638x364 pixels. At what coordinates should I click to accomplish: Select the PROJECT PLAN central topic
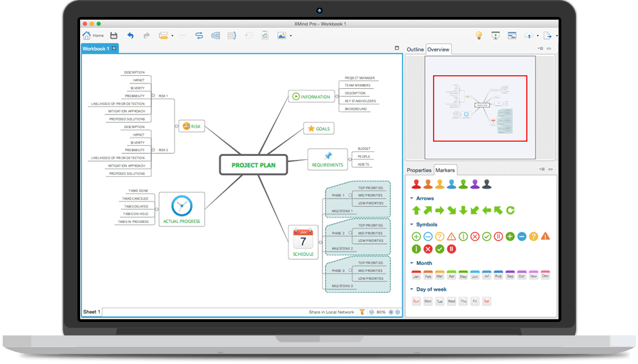[253, 165]
